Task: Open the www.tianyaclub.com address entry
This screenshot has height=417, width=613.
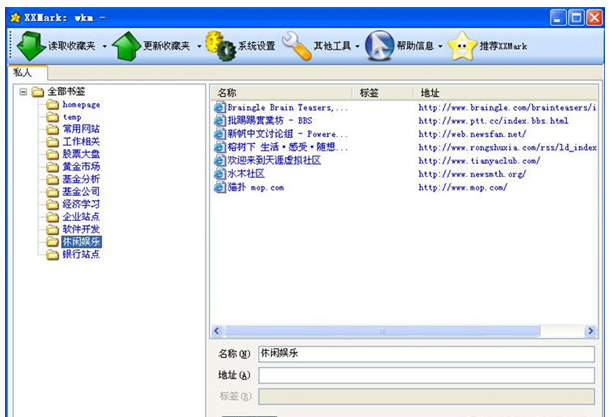Action: coord(479,161)
